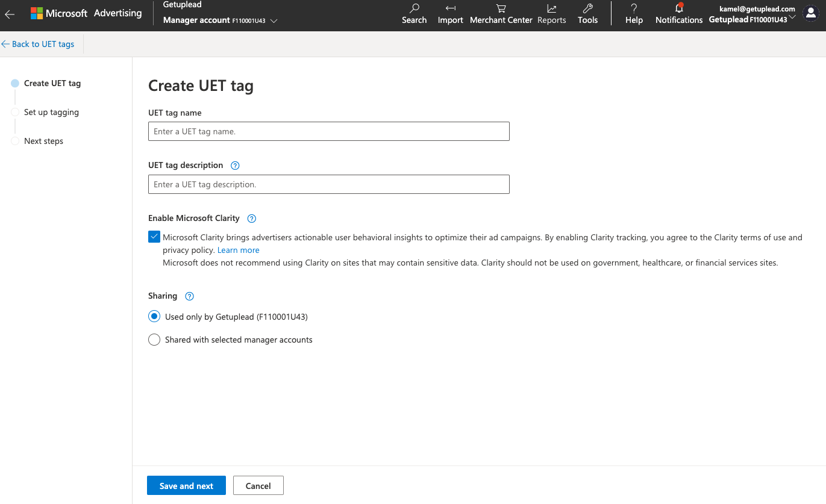Open the Reports menu
Screen dimensions: 826x504
coord(551,14)
